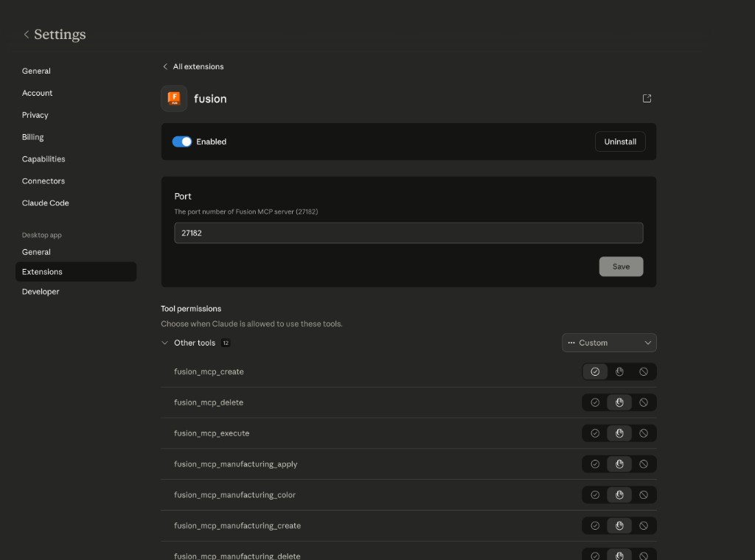
Task: Block fusion_mcp_manufacturing_create tool
Action: click(x=643, y=525)
